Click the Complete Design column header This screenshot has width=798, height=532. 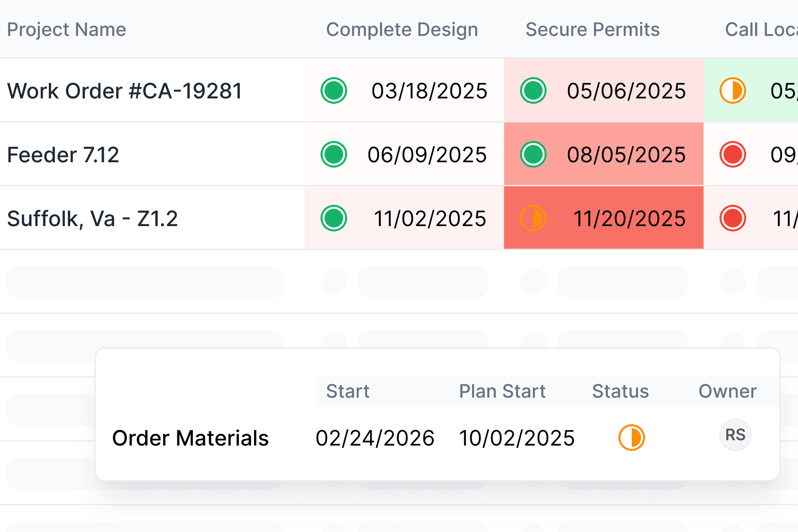[402, 29]
